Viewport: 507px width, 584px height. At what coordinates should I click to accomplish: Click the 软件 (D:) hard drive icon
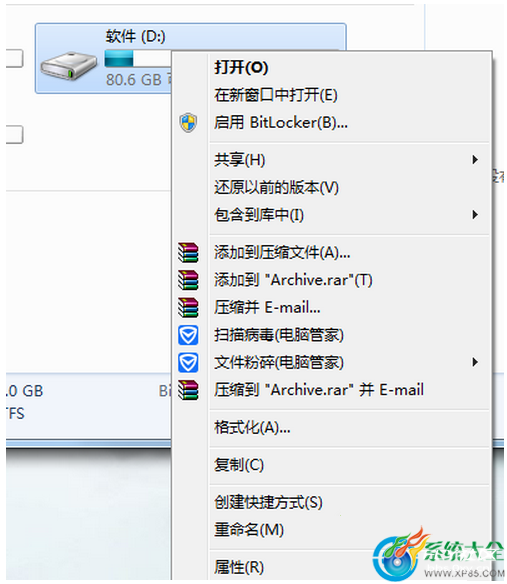[69, 66]
